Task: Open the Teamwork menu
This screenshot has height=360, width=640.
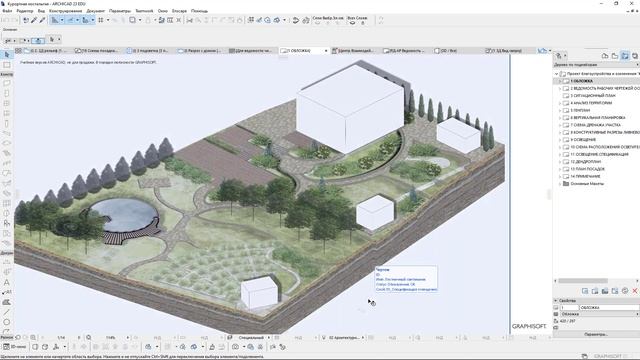Action: [x=144, y=11]
